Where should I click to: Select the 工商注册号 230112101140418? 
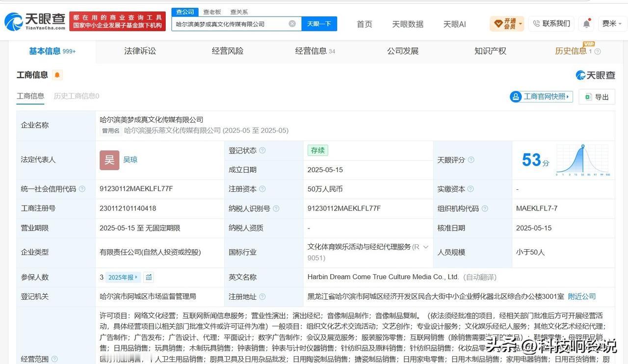128,208
